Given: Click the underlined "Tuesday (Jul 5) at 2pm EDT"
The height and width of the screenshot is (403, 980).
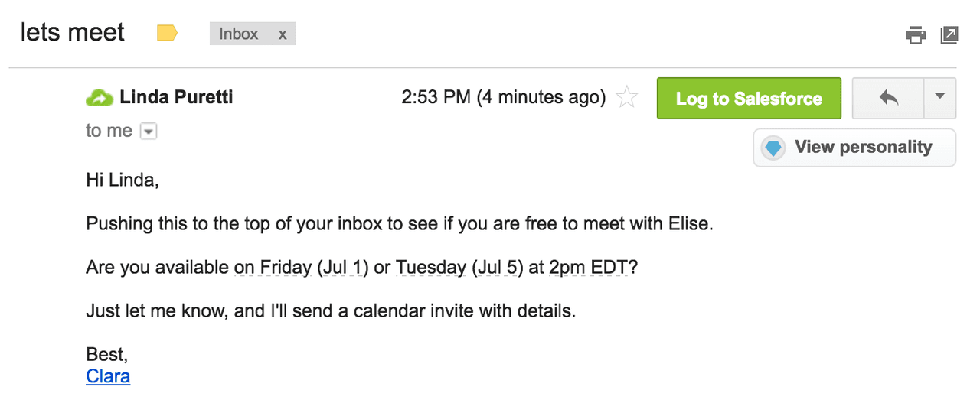Looking at the screenshot, I should (x=512, y=268).
